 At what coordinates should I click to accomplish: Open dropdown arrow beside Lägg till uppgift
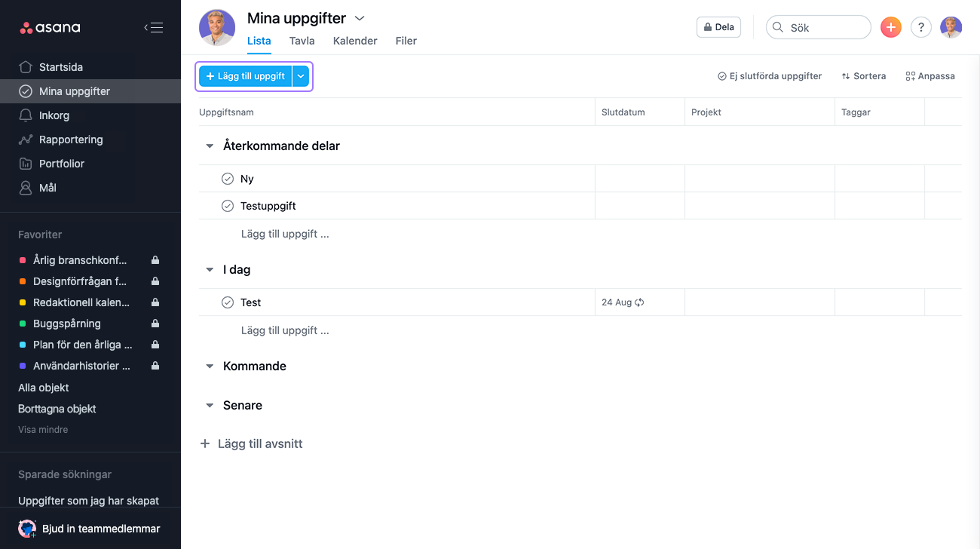pyautogui.click(x=301, y=76)
